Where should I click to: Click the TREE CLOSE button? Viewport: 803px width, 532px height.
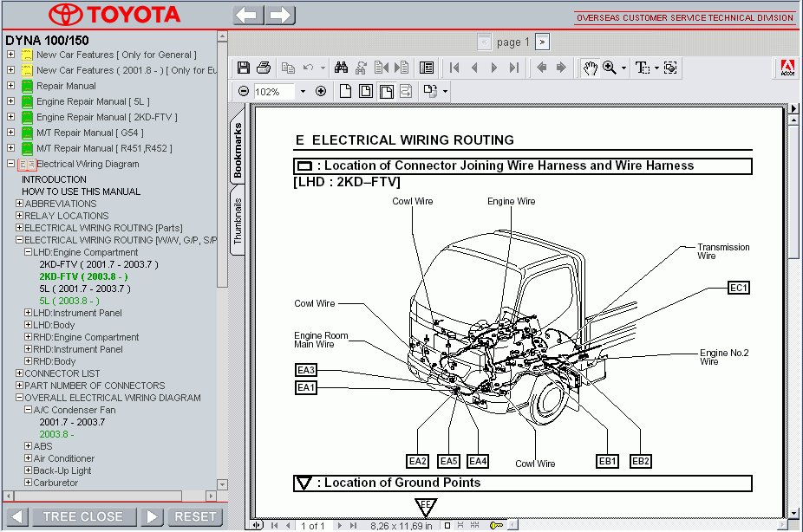[83, 516]
